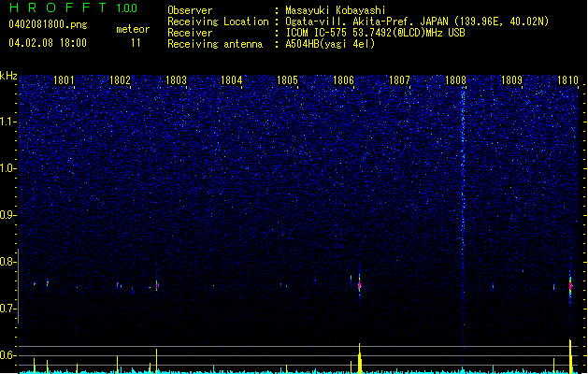Click the yellow intensity bar at 1810
Image resolution: width=588 pixels, height=374 pixels.
click(x=570, y=356)
